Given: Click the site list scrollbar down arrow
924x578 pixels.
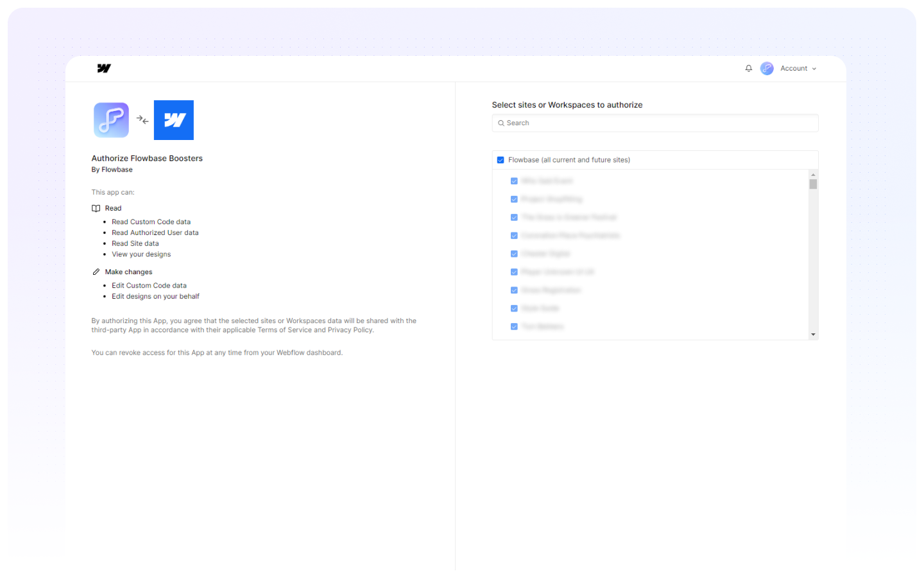Looking at the screenshot, I should [x=813, y=335].
